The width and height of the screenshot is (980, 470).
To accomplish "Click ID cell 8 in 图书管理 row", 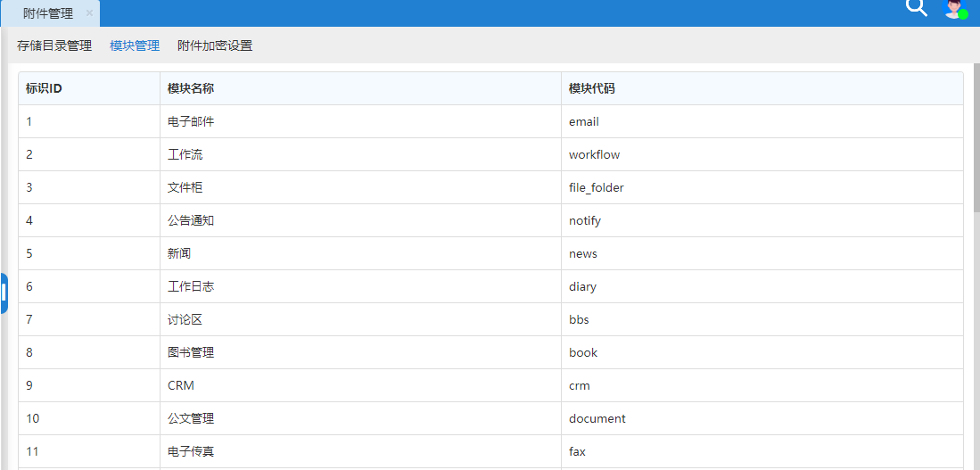I will pyautogui.click(x=89, y=352).
